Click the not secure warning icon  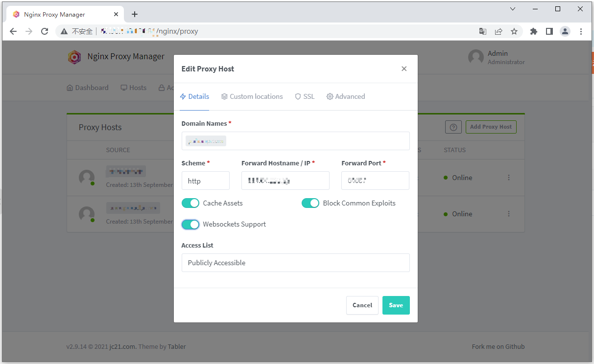pos(64,31)
